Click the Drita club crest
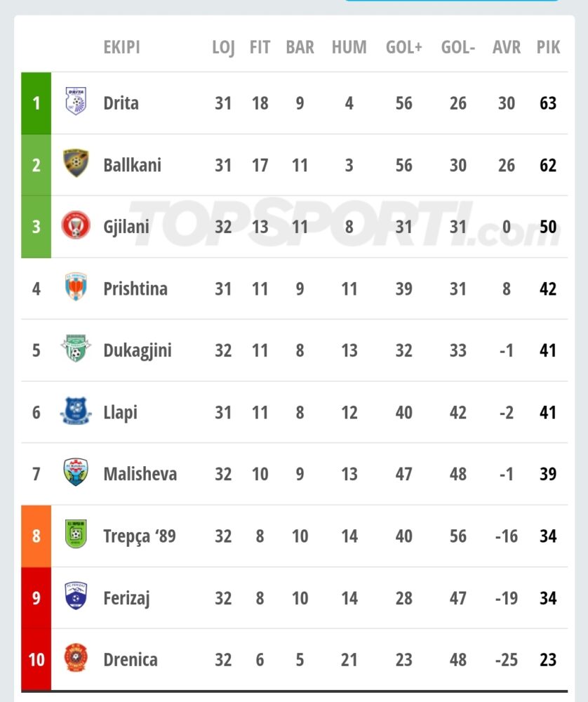This screenshot has height=702, width=588. tap(76, 101)
